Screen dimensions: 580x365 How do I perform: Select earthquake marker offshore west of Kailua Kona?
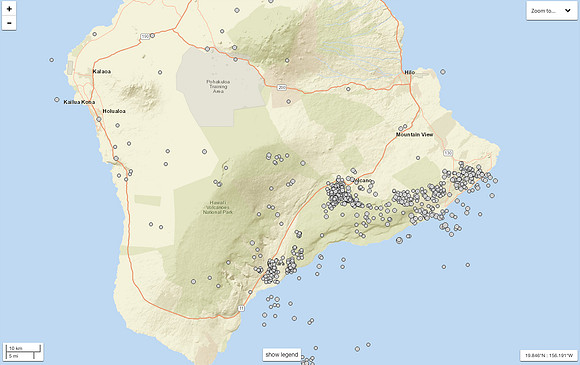57,99
